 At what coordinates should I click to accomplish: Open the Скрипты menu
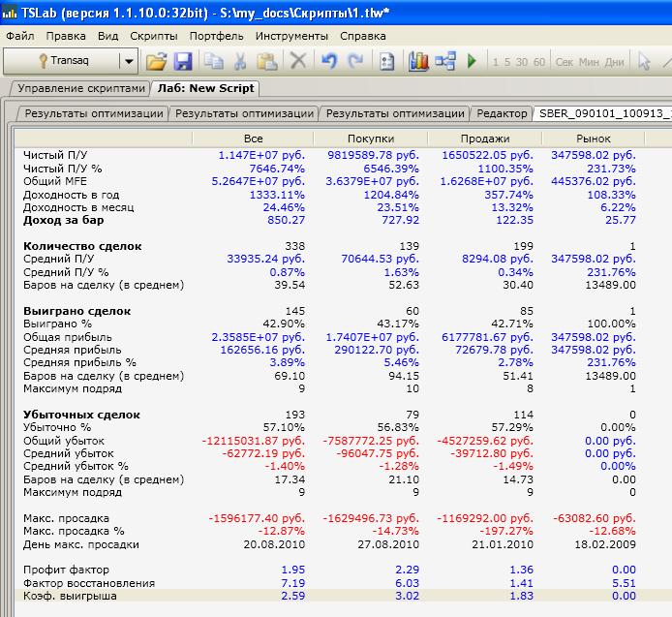153,36
